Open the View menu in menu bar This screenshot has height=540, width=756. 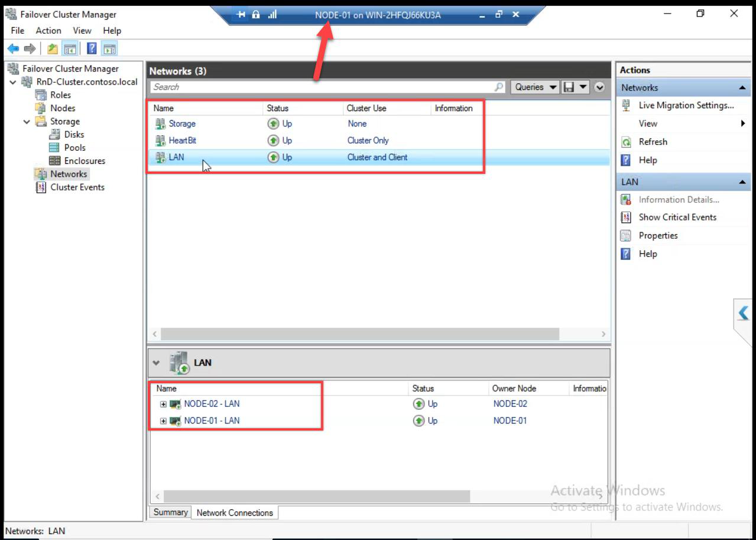pos(82,30)
